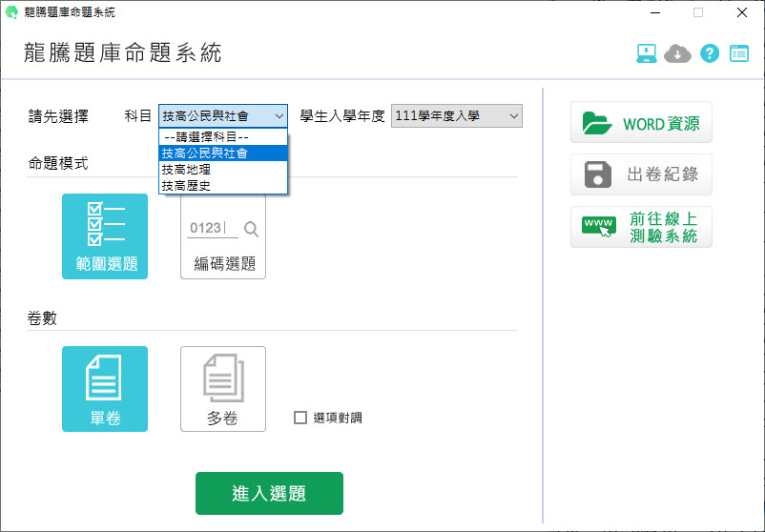The width and height of the screenshot is (765, 532).
Task: Click the list window icon at top right
Action: point(739,53)
